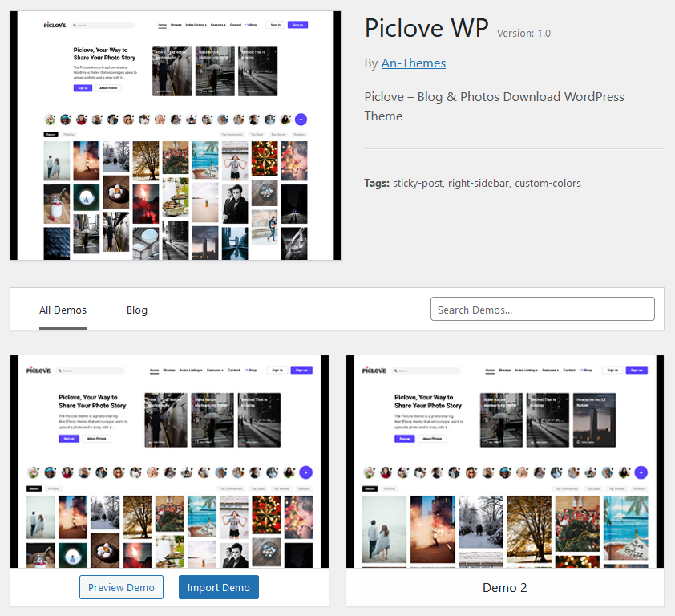This screenshot has height=616, width=675.
Task: Click the right-sidebar tag text
Action: (x=479, y=184)
